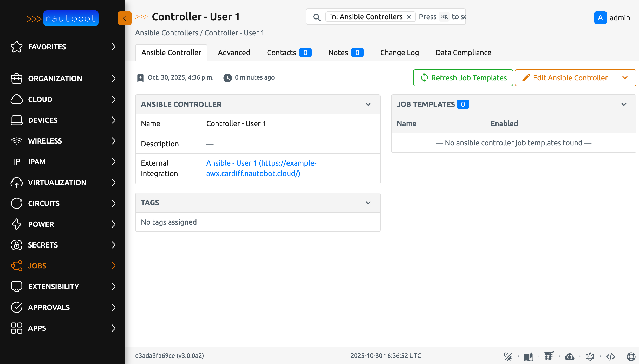
Task: Open the GraphQL API footer icon
Action: 590,356
